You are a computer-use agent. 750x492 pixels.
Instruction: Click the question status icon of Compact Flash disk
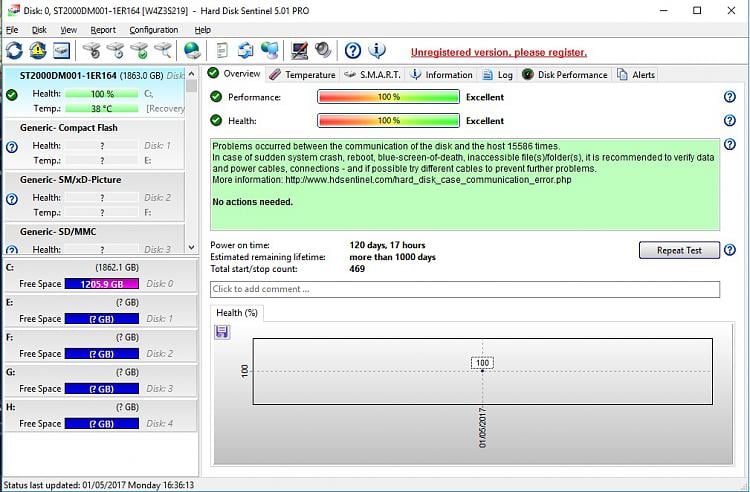12,147
